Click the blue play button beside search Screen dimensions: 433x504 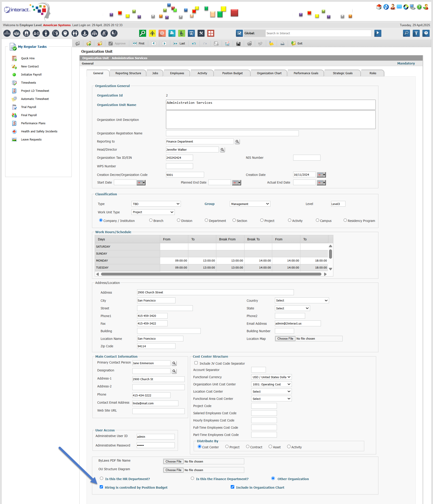[x=378, y=33]
